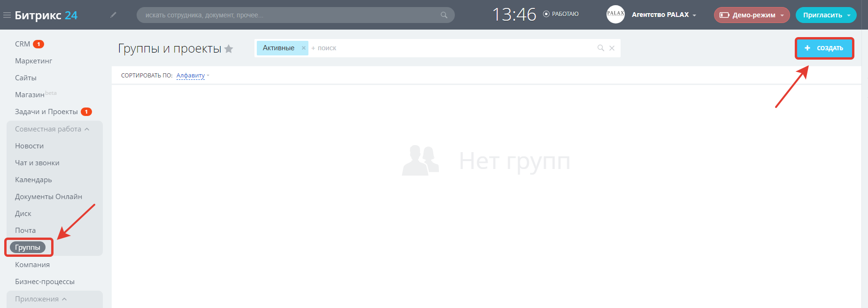Open Чат и звонки in the sidebar

pos(37,163)
